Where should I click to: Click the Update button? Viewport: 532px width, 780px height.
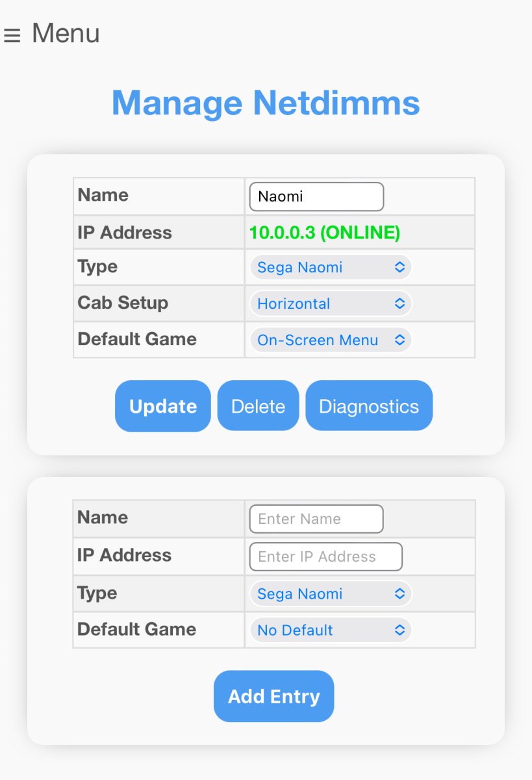(163, 406)
